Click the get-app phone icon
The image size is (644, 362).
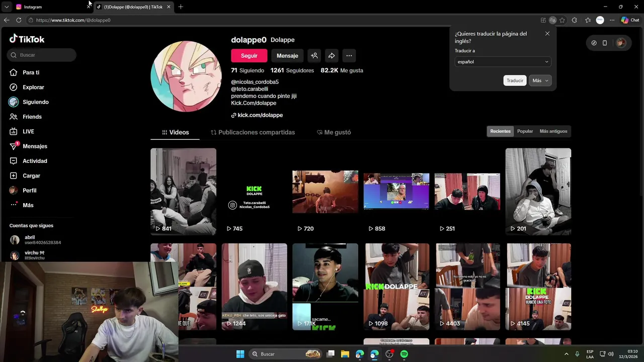coord(605,43)
